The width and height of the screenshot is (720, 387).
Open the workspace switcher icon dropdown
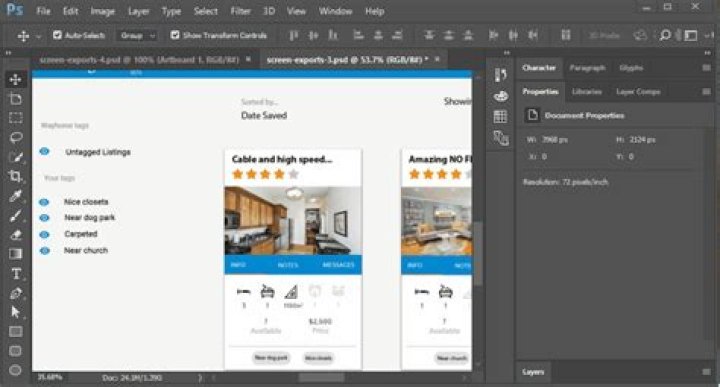tap(692, 35)
